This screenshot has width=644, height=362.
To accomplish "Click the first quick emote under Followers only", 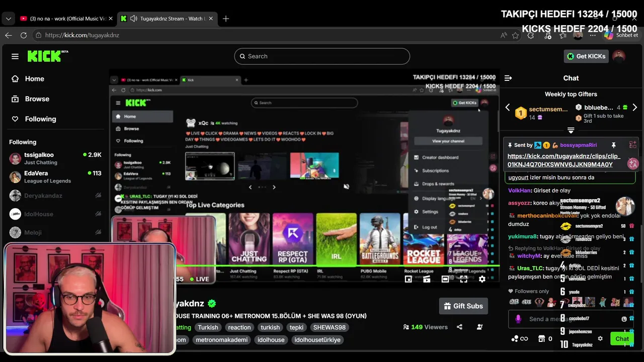I will tap(514, 302).
